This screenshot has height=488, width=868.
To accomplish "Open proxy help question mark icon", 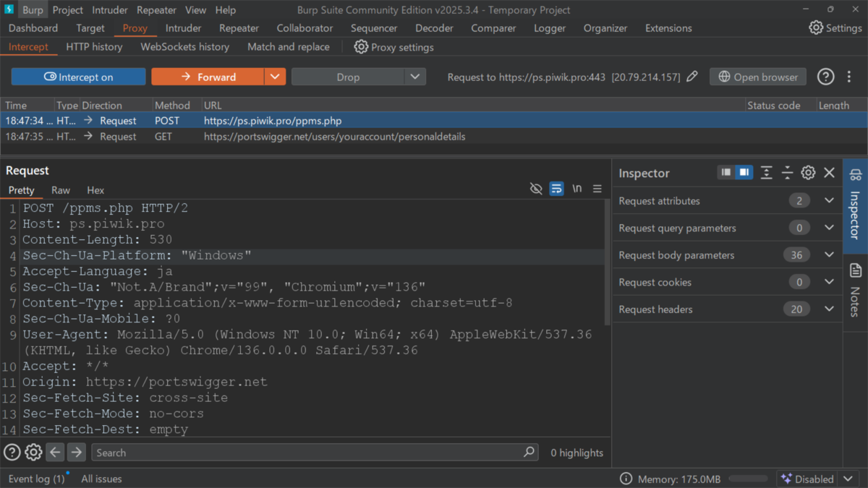I will pos(825,77).
